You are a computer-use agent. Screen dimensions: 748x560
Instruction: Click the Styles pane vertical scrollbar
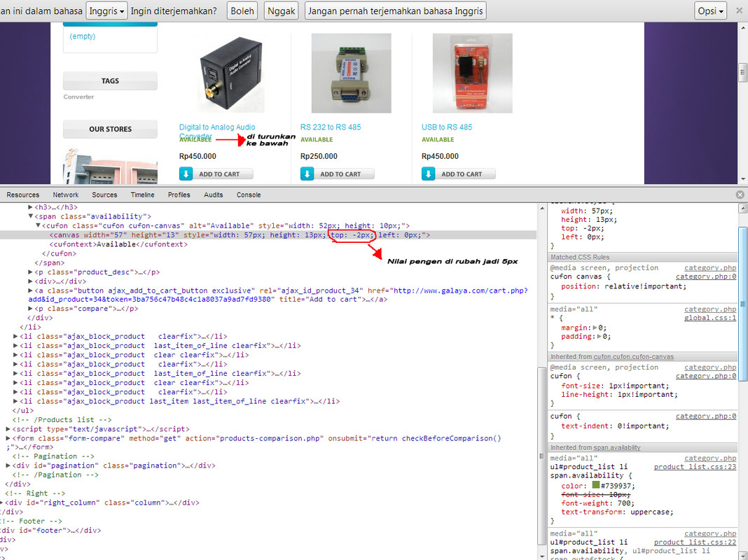tap(743, 304)
